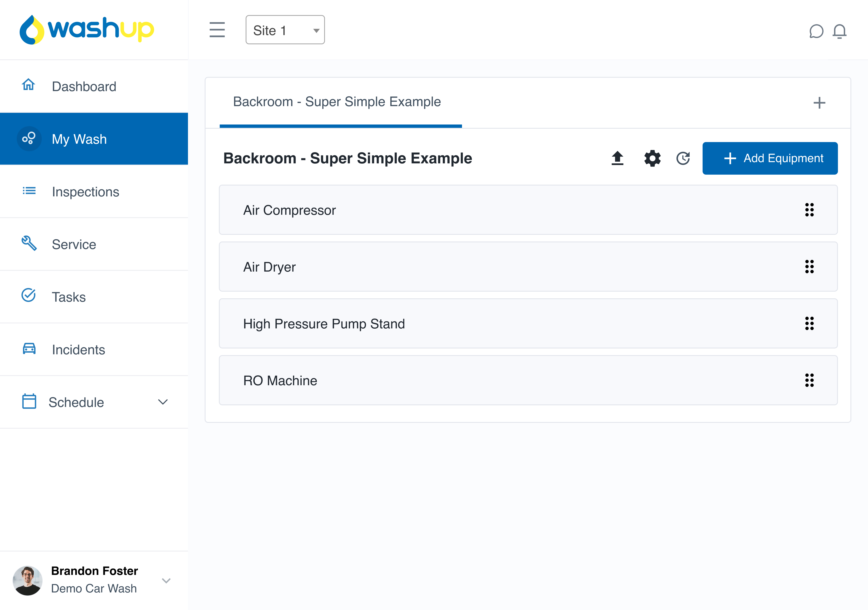868x610 pixels.
Task: Expand the Schedule menu chevron
Action: pos(162,402)
